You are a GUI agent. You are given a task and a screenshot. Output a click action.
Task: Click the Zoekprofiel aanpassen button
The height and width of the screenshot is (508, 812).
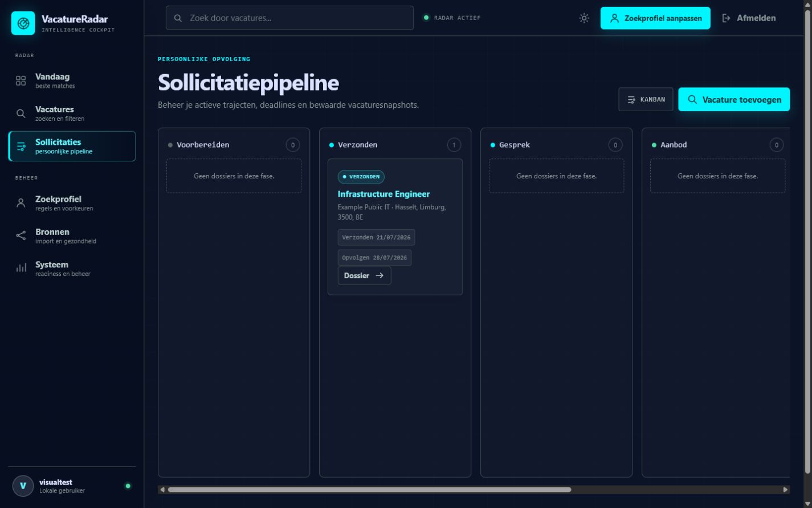click(x=655, y=18)
